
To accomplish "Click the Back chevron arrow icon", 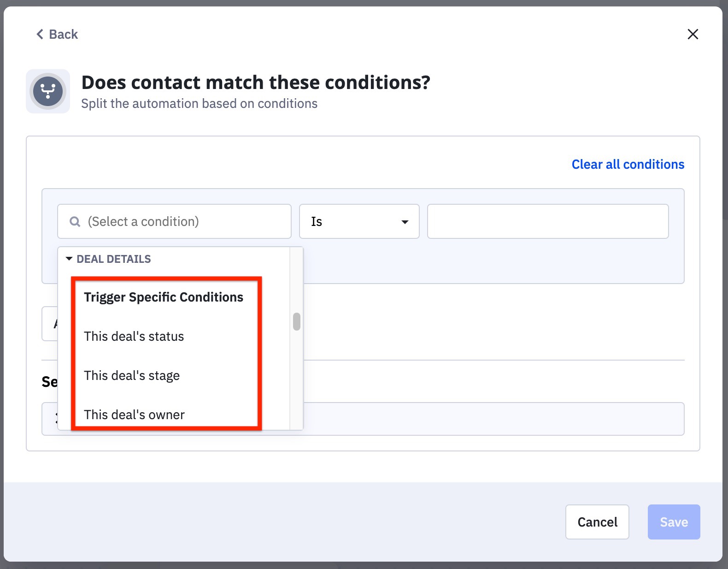I will [40, 35].
